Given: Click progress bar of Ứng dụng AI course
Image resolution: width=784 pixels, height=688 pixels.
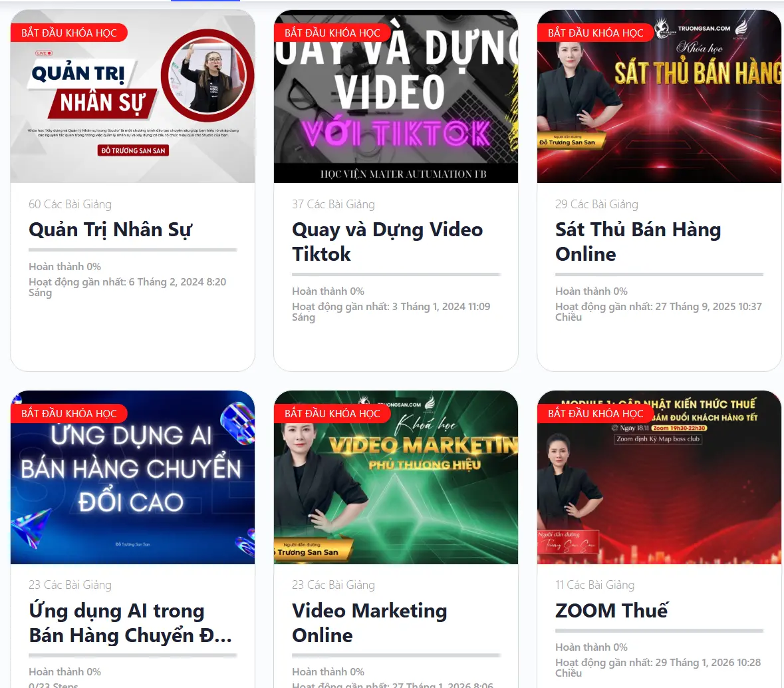Looking at the screenshot, I should click(x=132, y=655).
